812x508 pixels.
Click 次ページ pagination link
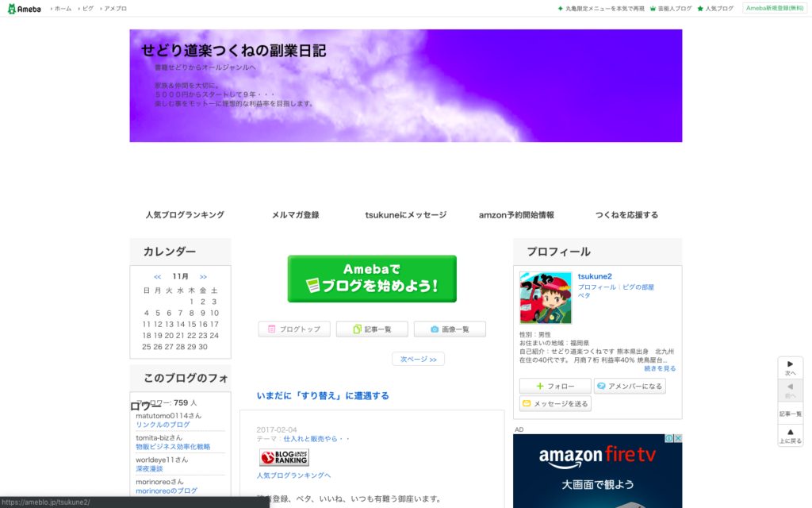(x=418, y=360)
